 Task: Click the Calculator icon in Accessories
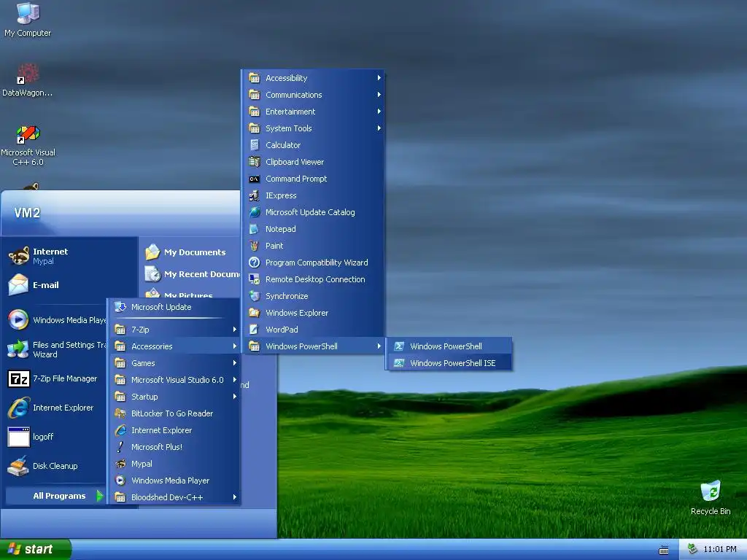(x=255, y=145)
